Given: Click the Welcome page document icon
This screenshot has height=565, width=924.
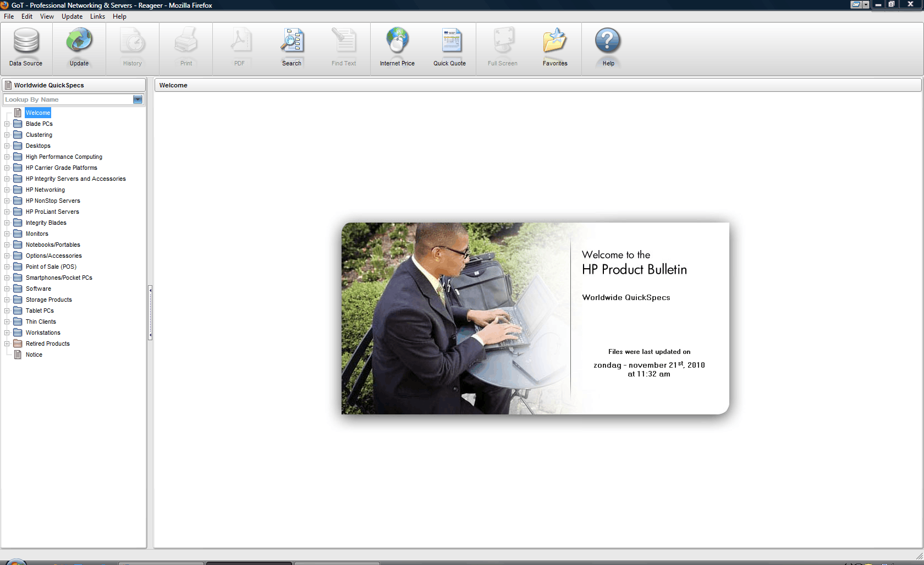Looking at the screenshot, I should click(18, 113).
